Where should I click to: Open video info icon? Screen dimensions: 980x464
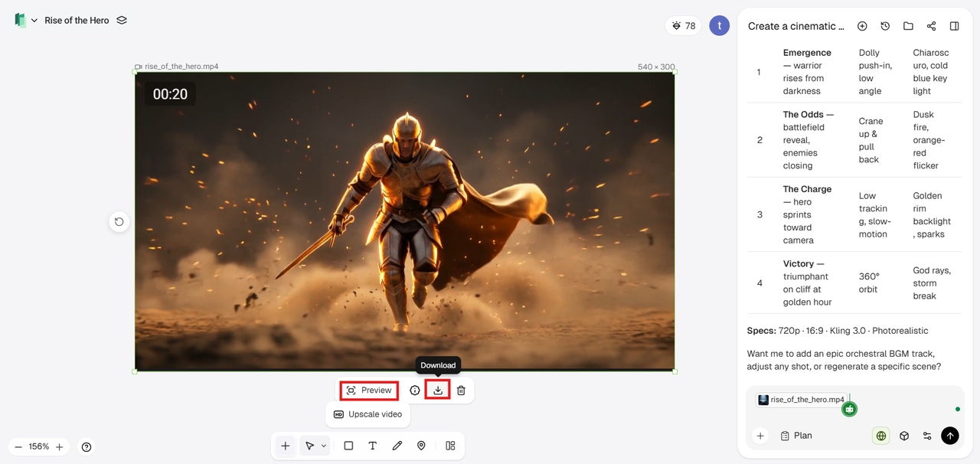click(x=415, y=390)
